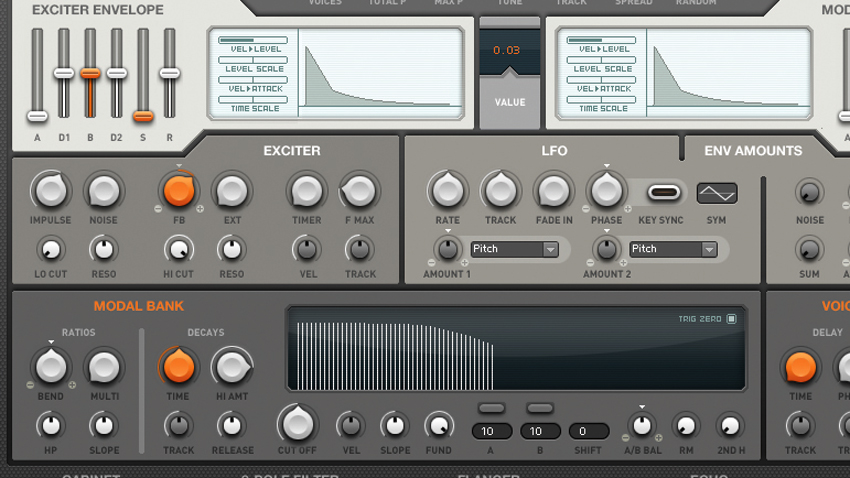The image size is (850, 478).
Task: Click the BEND ratios knob
Action: pyautogui.click(x=50, y=367)
